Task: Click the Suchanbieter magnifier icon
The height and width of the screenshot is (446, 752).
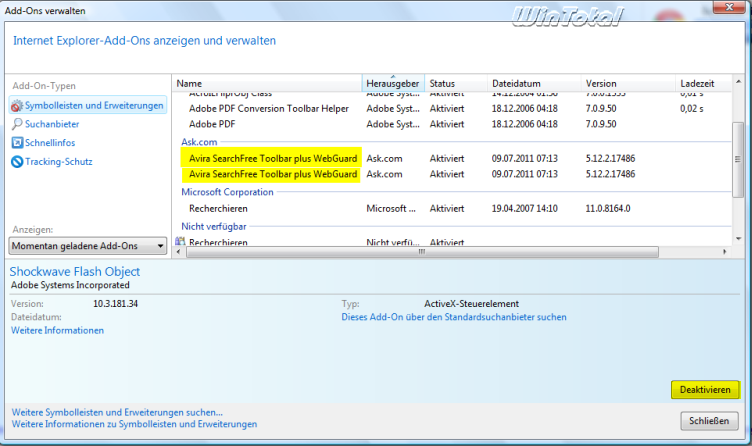Action: (x=17, y=124)
